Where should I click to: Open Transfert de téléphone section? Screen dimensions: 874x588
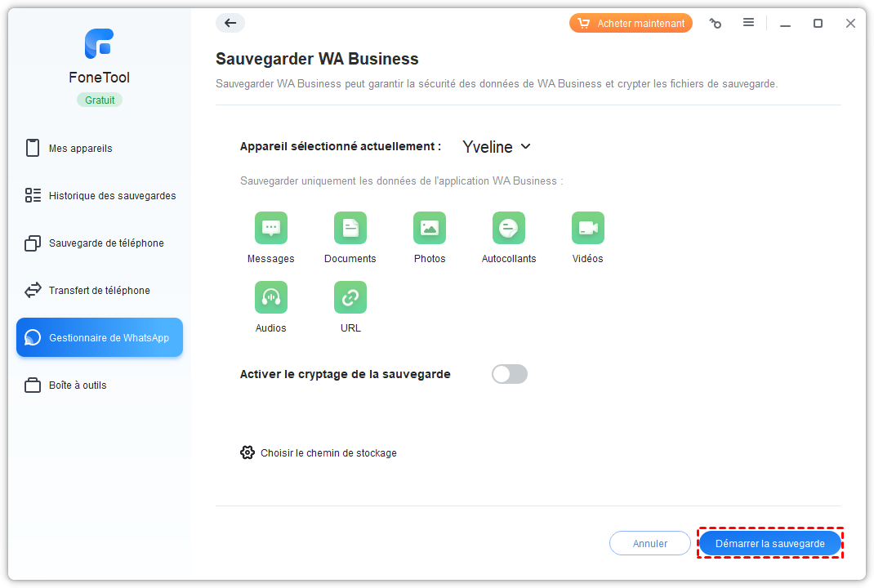pyautogui.click(x=99, y=291)
